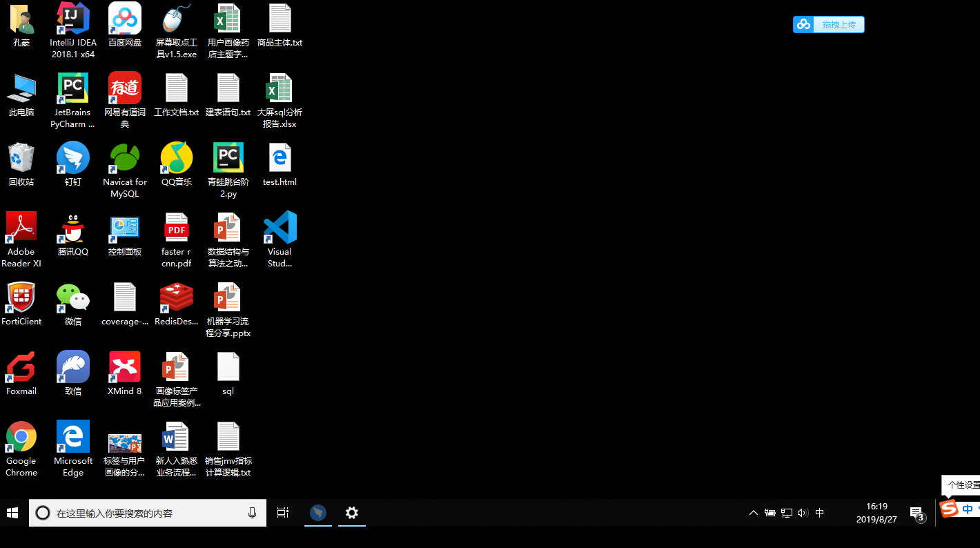Switch to DingTalk window on taskbar
Screen dimensions: 980x548
(x=317, y=513)
